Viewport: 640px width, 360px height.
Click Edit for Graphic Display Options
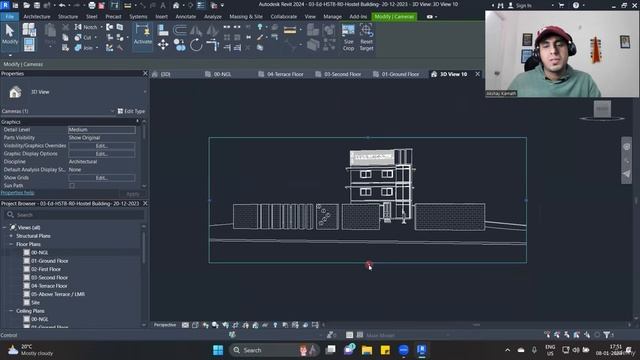(x=102, y=154)
